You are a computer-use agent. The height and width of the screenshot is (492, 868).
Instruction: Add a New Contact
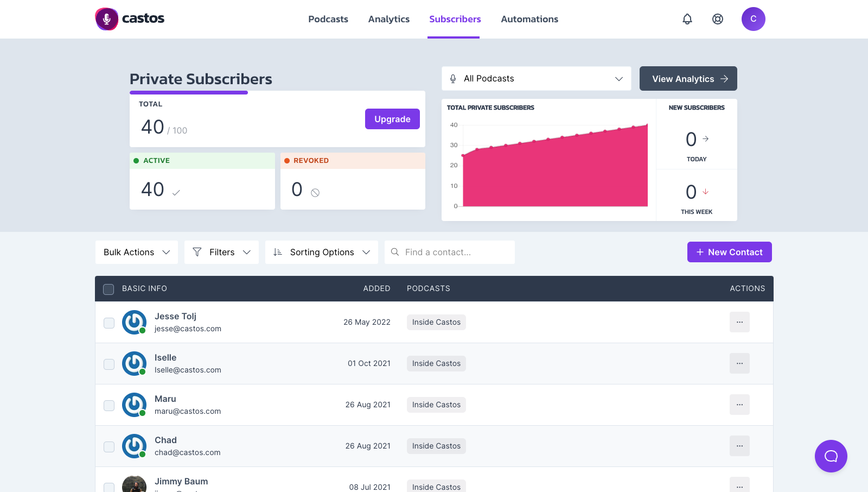pos(730,252)
